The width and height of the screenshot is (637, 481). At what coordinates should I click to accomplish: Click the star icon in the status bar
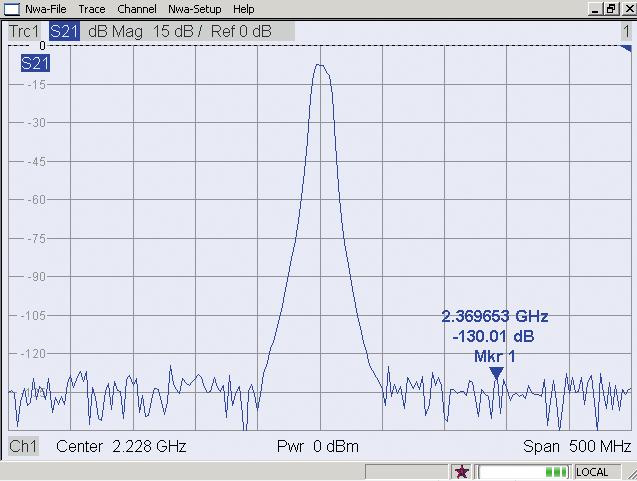coord(461,471)
